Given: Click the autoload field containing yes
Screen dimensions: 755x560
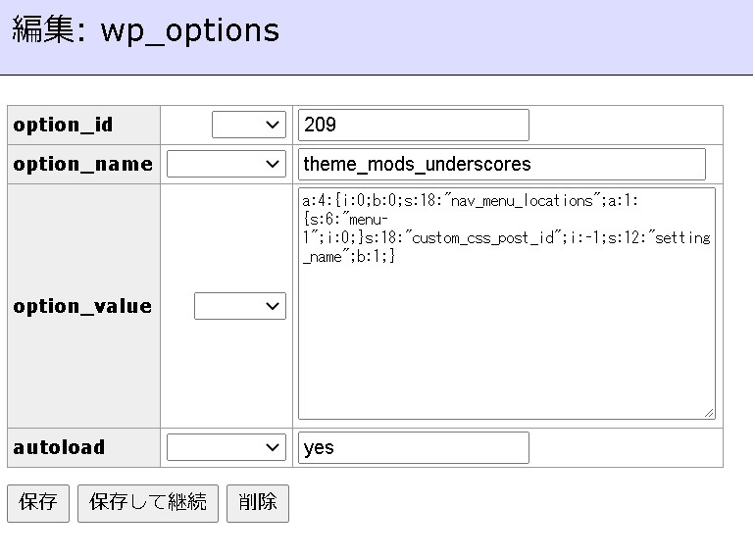Looking at the screenshot, I should pos(413,447).
